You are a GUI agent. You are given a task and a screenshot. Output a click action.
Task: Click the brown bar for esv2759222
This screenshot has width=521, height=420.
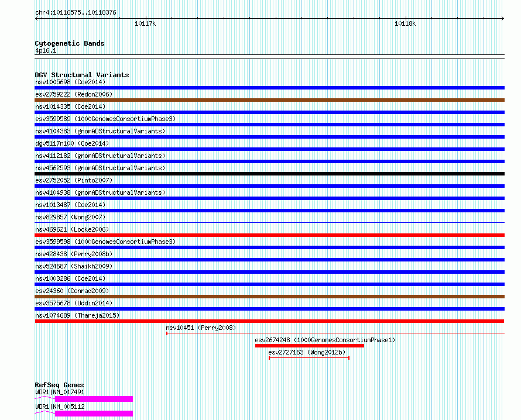tap(269, 100)
